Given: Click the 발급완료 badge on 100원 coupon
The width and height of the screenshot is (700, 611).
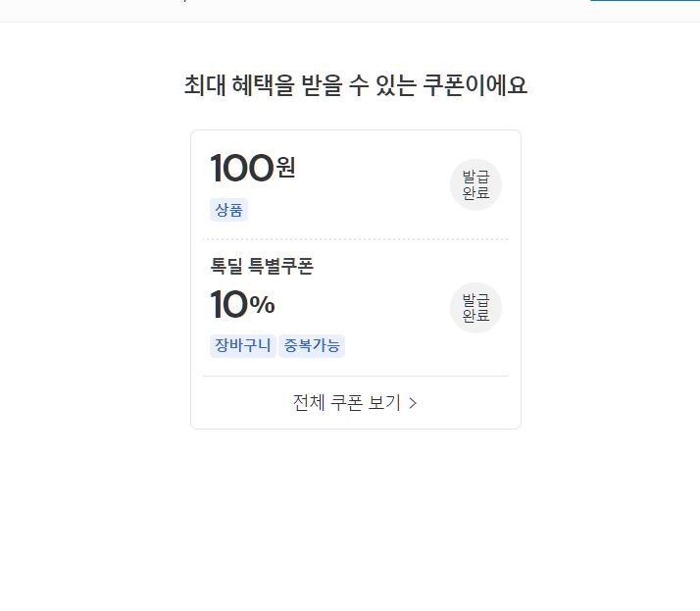Looking at the screenshot, I should tap(475, 184).
